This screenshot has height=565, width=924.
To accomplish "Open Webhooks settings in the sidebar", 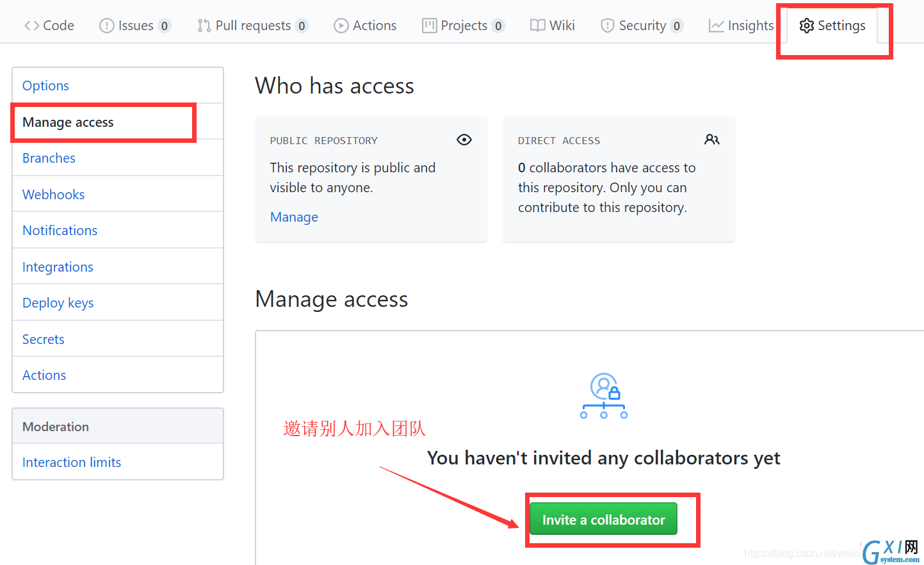I will [118, 194].
